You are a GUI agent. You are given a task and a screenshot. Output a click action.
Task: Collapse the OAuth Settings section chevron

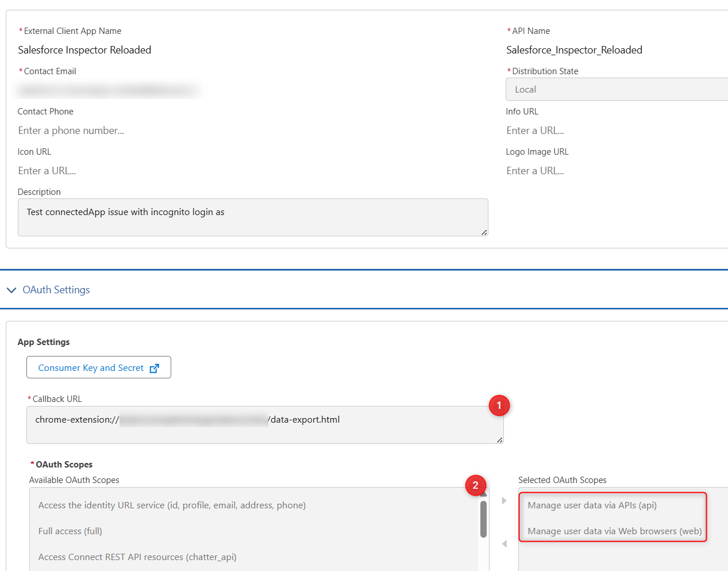[11, 290]
